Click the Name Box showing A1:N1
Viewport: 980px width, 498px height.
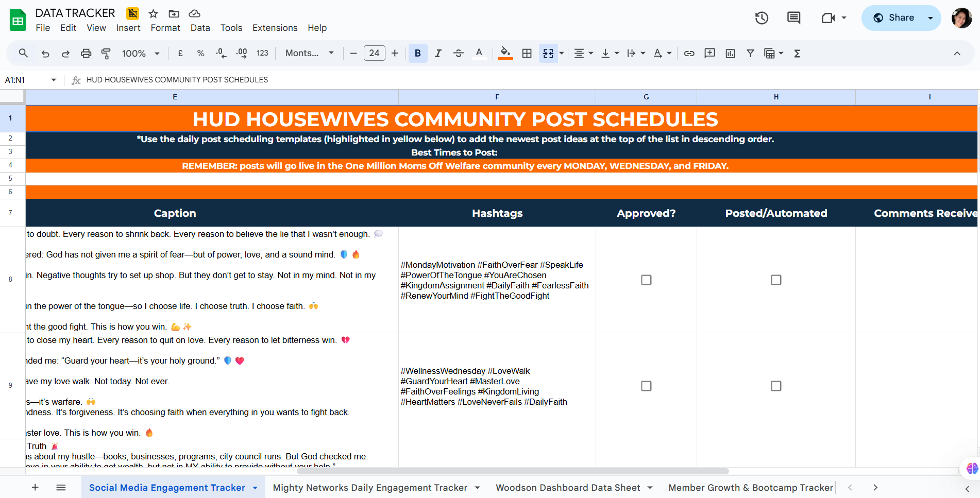click(30, 80)
